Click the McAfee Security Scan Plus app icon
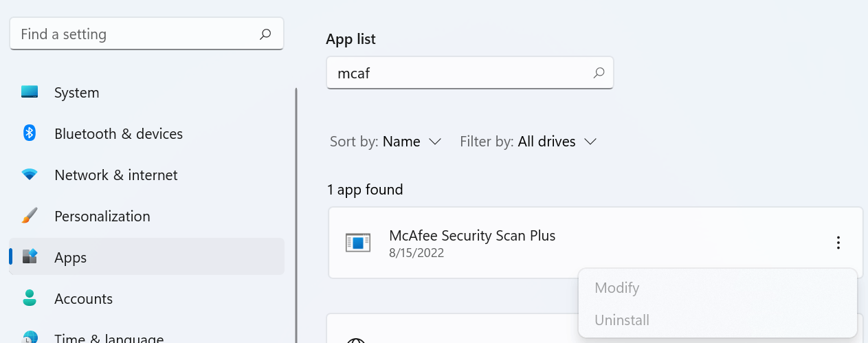The image size is (868, 343). tap(357, 242)
